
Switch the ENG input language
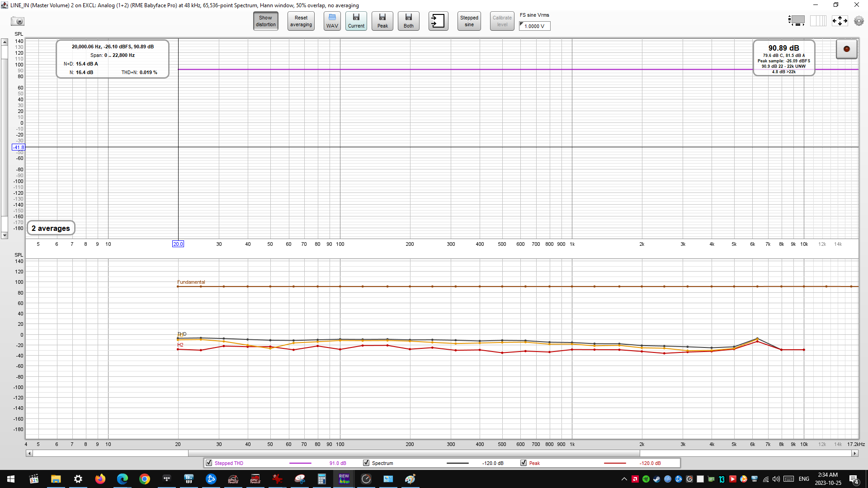(x=804, y=479)
